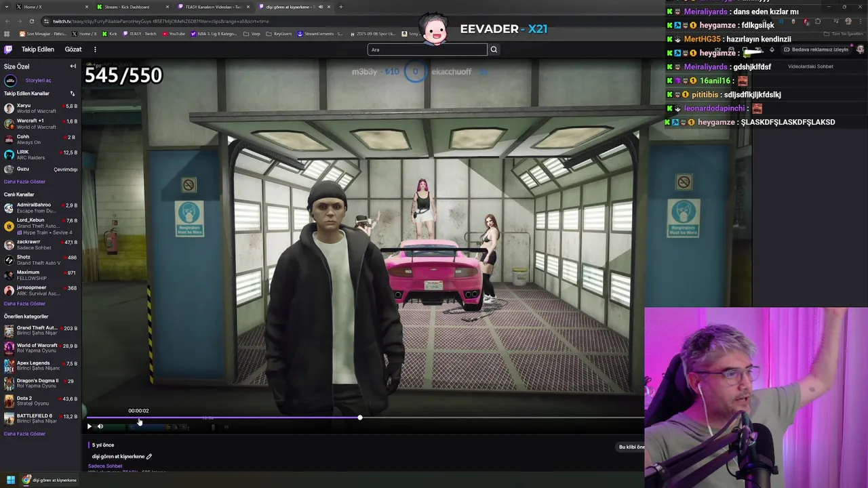Open BATTLEFIELD 6 recommended category
This screenshot has height=488, width=868.
(41, 419)
